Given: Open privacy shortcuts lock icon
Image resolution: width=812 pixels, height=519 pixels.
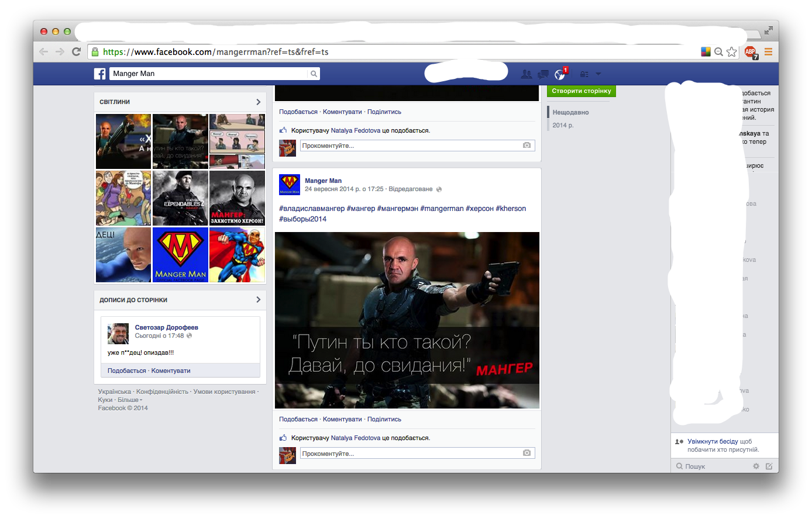Looking at the screenshot, I should (584, 74).
